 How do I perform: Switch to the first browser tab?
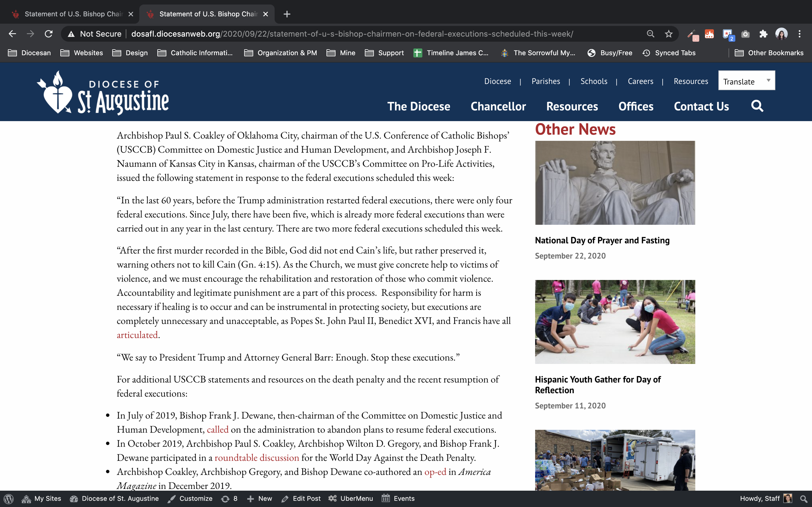coord(72,14)
